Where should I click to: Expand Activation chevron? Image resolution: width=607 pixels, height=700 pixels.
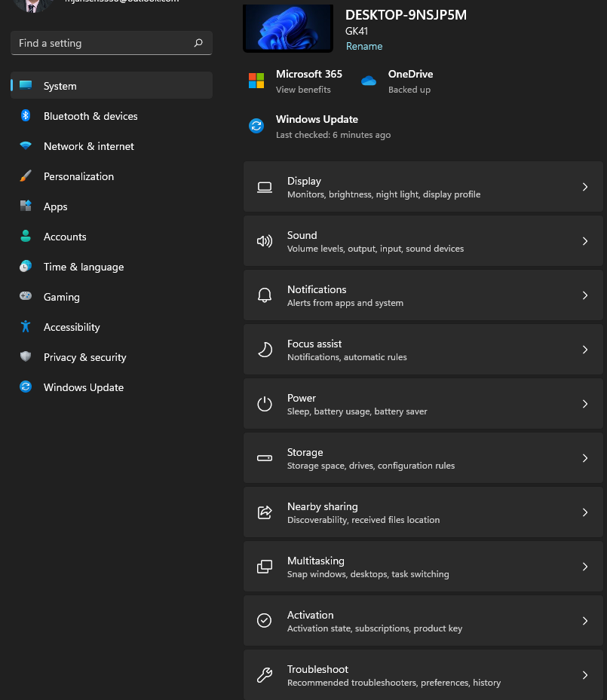point(585,621)
